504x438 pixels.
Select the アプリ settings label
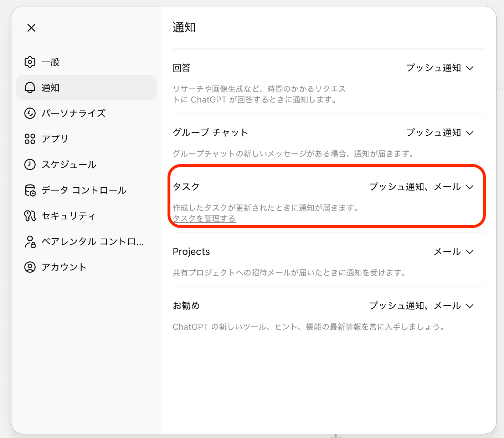[x=55, y=139]
